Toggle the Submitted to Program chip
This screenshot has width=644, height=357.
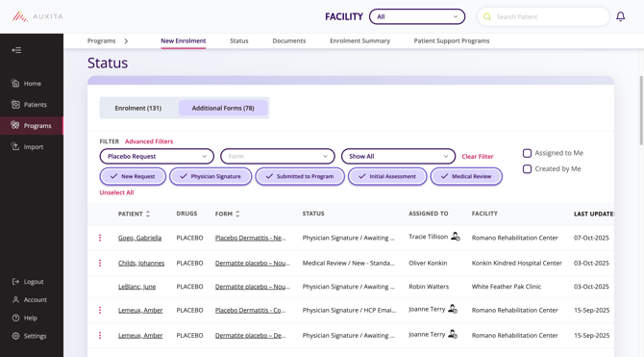tap(300, 176)
